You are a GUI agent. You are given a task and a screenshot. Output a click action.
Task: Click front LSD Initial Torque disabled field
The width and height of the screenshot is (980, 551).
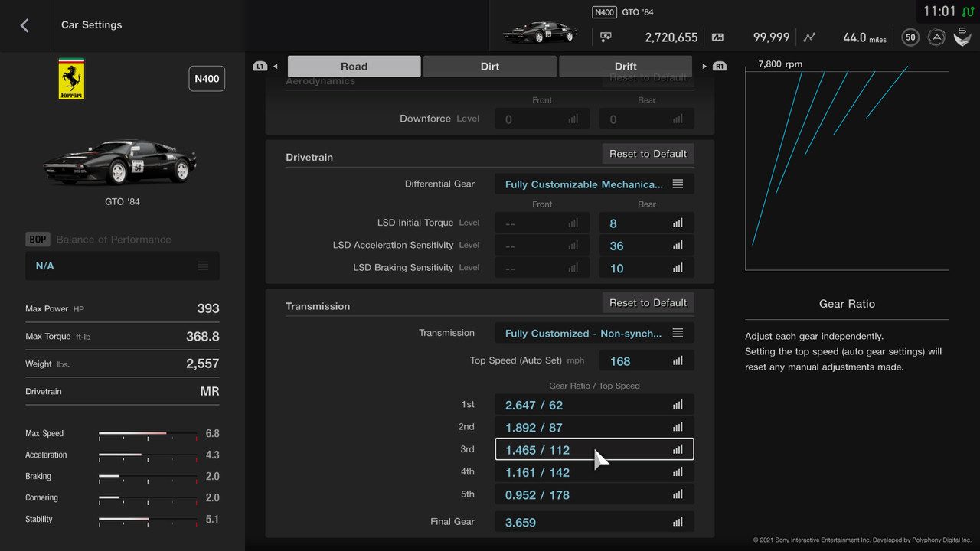click(542, 223)
